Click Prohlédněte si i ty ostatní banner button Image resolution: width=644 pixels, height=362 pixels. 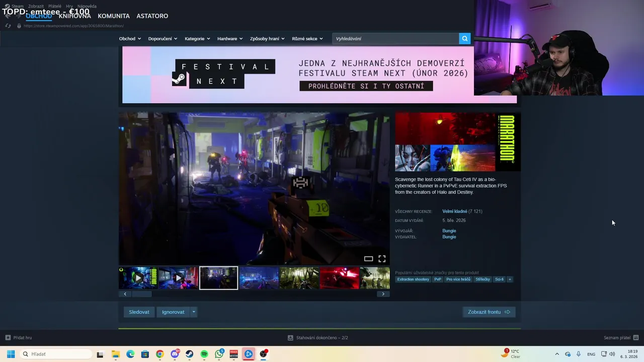coord(366,86)
